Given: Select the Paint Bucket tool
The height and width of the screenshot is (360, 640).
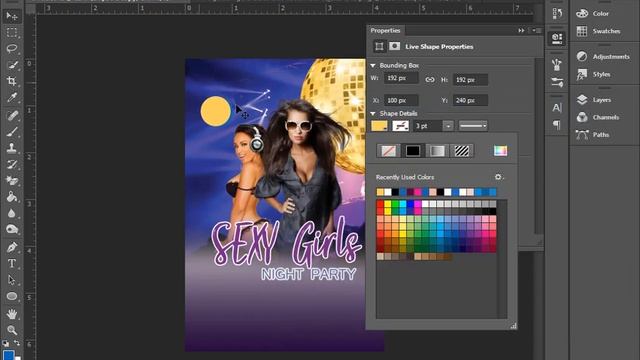Looking at the screenshot, I should 11,197.
